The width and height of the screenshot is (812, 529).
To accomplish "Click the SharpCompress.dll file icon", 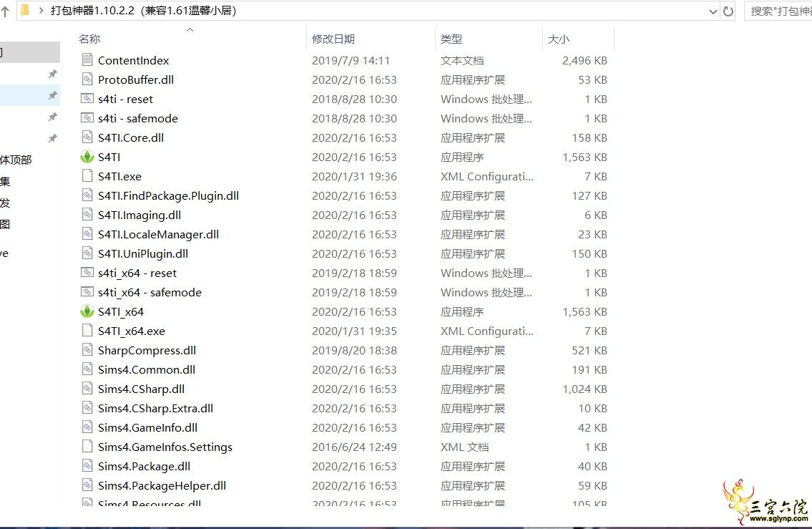I will coord(87,350).
